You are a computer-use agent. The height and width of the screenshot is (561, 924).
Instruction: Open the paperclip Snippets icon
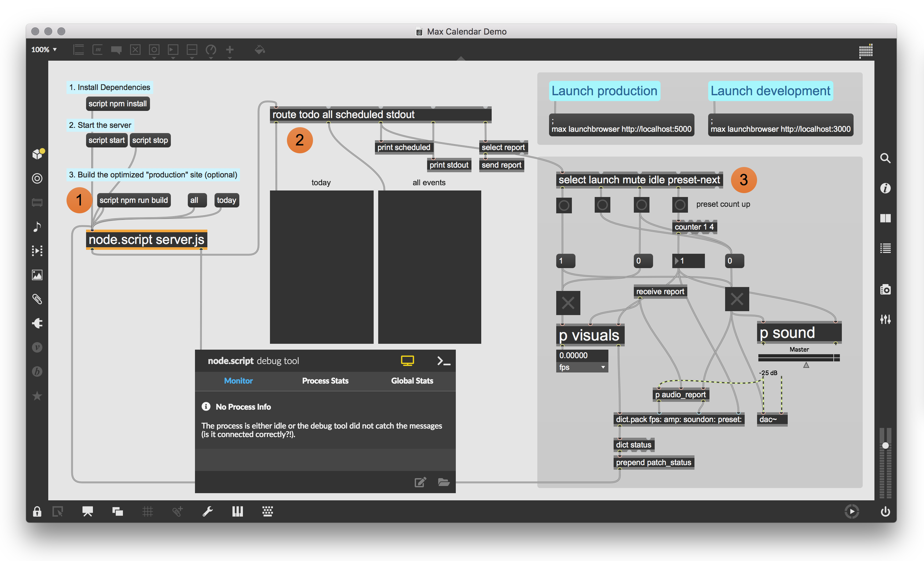(37, 299)
